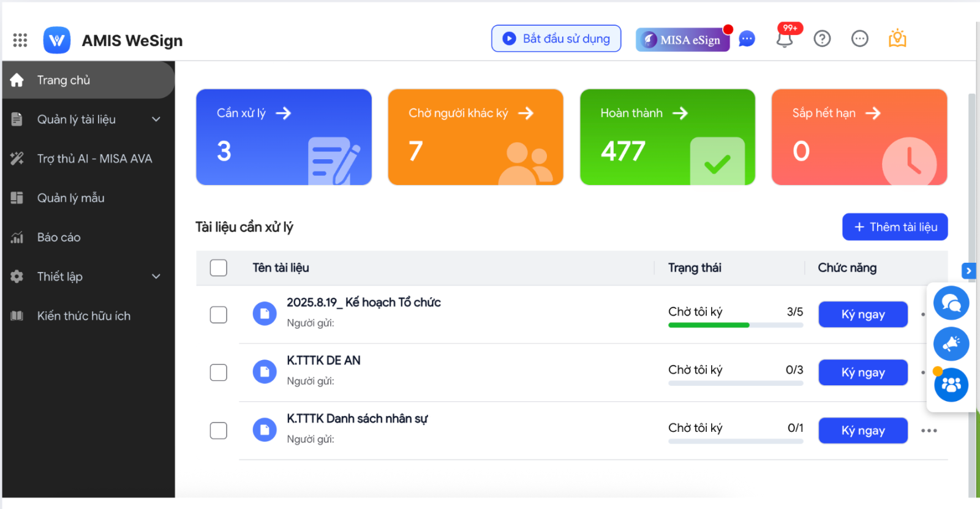Select the K.TTTK DE AN document checkbox
Screen dimensions: 980x509
click(x=219, y=372)
